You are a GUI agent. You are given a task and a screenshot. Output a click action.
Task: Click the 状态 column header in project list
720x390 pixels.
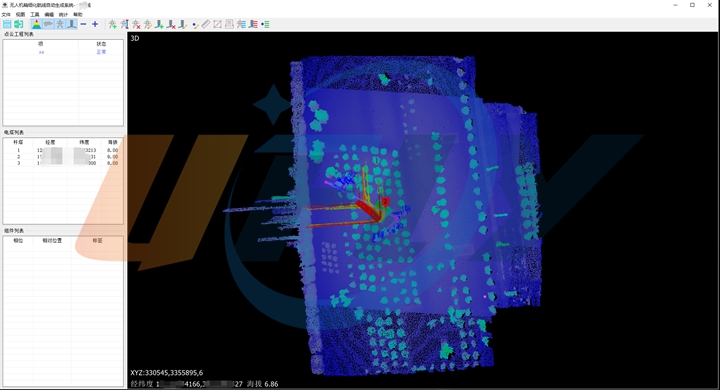101,44
